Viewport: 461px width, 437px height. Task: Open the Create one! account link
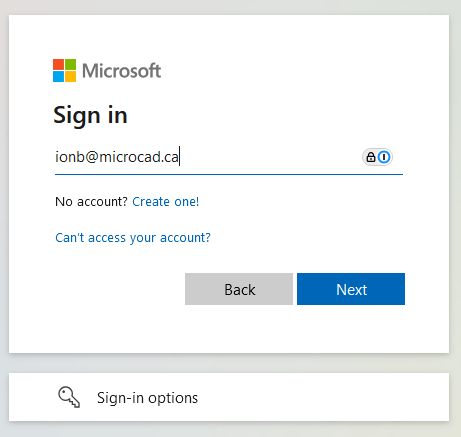(166, 202)
